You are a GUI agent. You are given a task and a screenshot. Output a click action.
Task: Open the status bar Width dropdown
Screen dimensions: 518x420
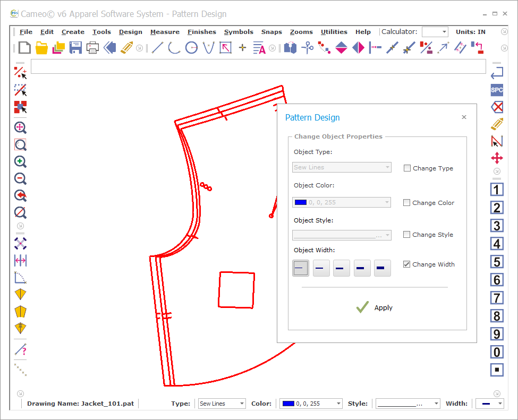[489, 404]
